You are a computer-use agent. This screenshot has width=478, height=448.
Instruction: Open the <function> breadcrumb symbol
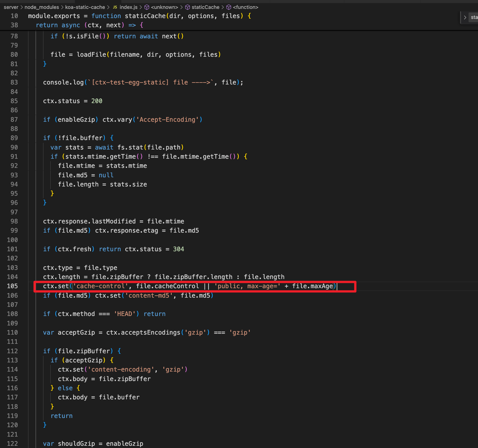coord(245,7)
